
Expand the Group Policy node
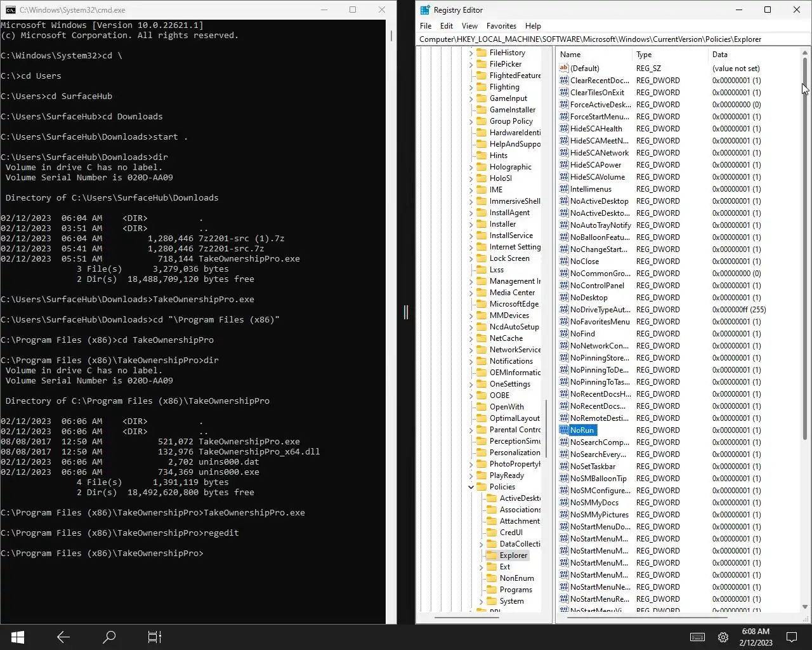pyautogui.click(x=471, y=121)
